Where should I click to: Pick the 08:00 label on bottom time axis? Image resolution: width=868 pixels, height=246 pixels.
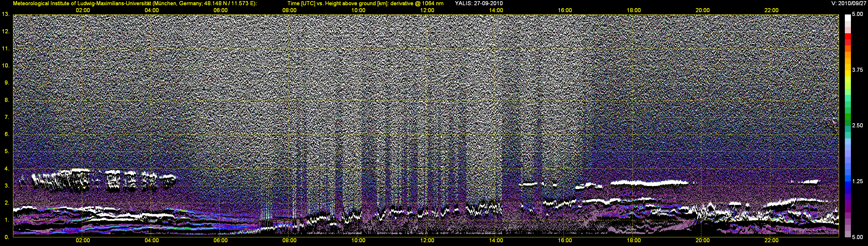click(289, 241)
